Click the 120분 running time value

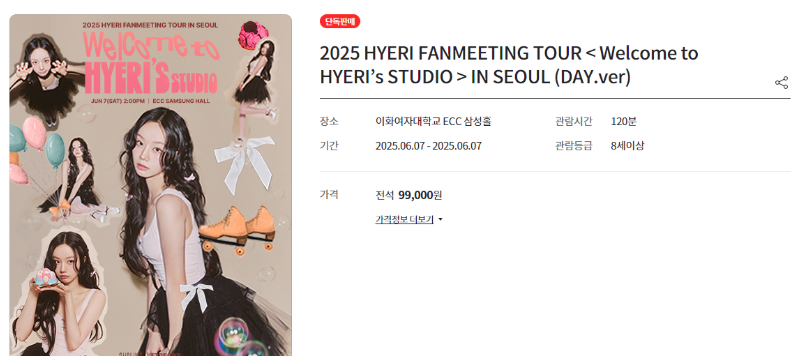tap(623, 122)
